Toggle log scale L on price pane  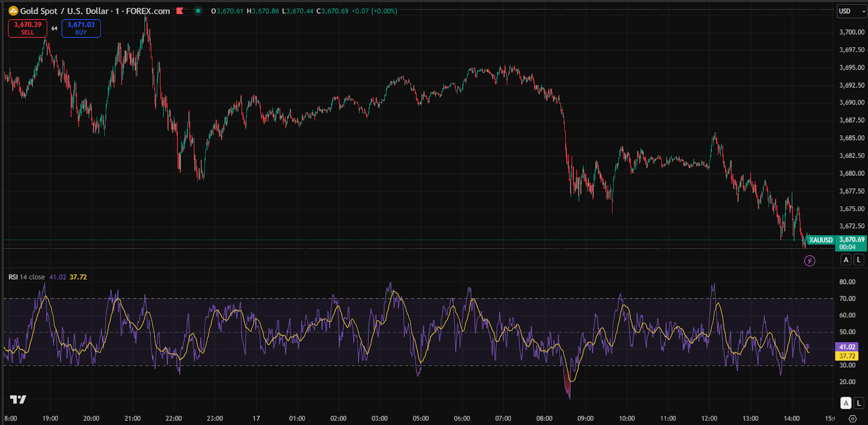(x=858, y=260)
